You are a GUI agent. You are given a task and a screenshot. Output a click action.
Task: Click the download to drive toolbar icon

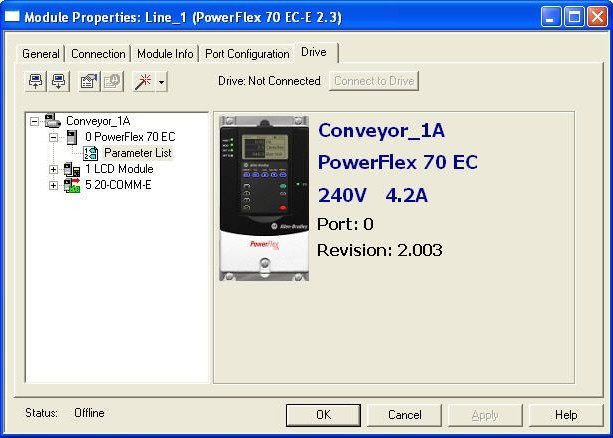click(x=58, y=82)
